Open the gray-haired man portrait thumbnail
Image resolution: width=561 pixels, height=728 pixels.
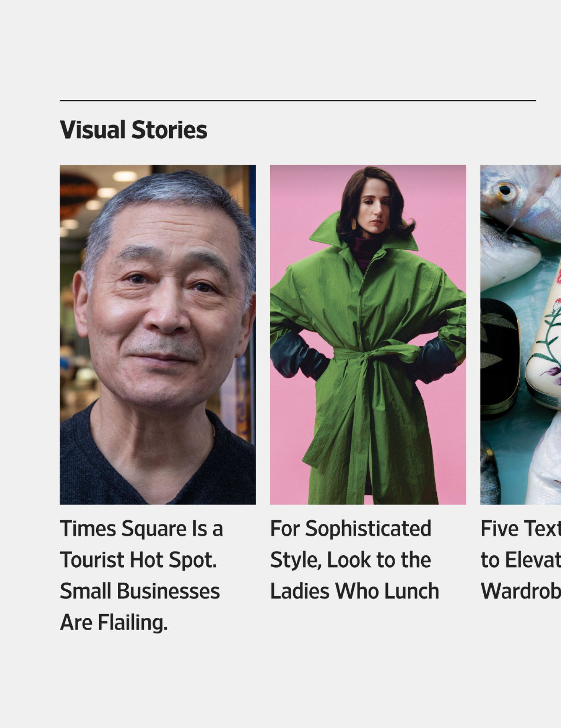click(157, 334)
